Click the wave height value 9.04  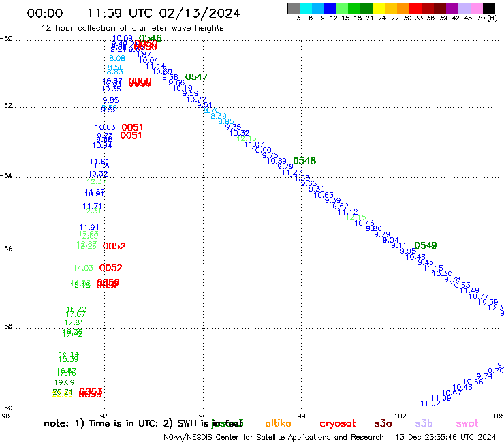[390, 240]
